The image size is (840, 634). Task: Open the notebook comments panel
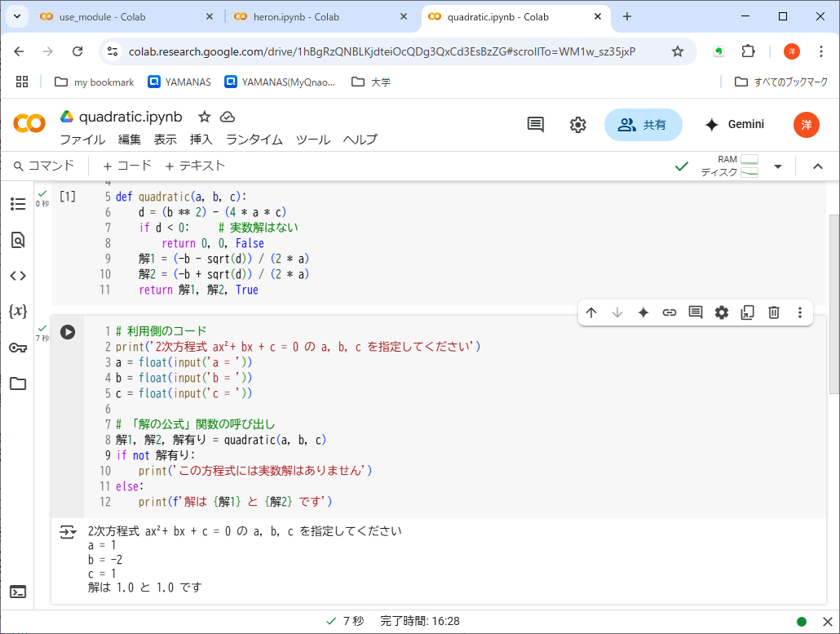(536, 125)
